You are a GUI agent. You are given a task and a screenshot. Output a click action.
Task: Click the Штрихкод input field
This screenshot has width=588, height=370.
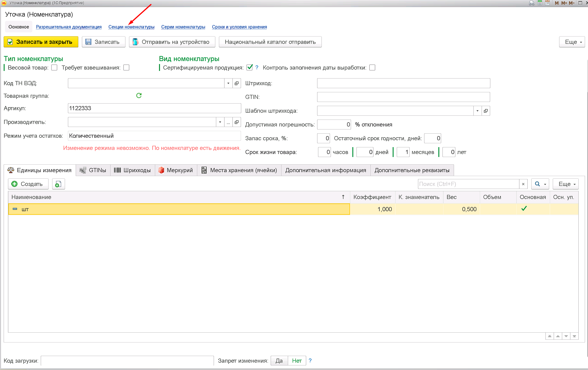pos(403,83)
